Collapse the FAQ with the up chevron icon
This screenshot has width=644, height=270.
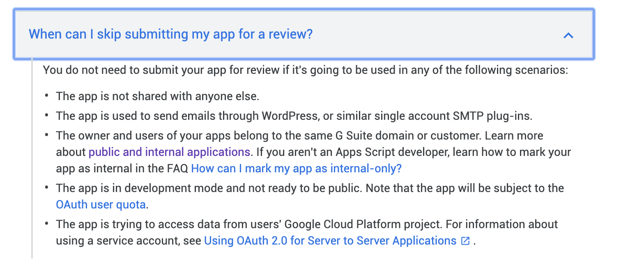[568, 35]
